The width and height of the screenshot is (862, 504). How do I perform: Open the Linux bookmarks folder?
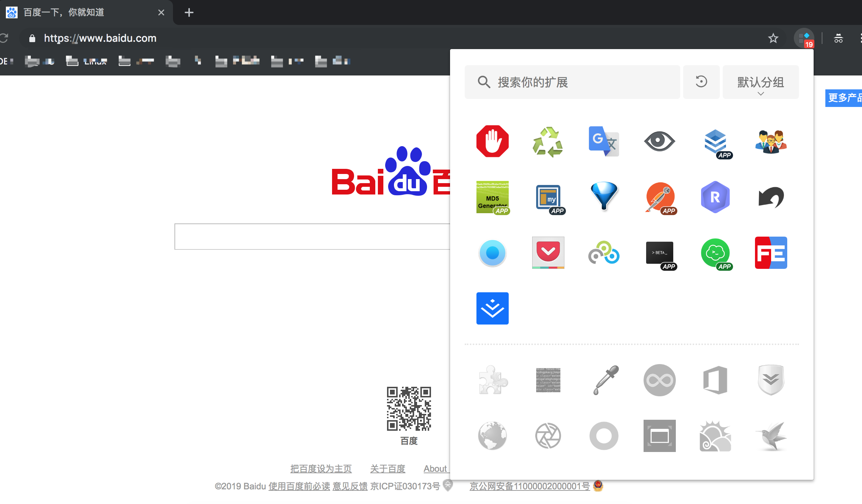[x=86, y=61]
